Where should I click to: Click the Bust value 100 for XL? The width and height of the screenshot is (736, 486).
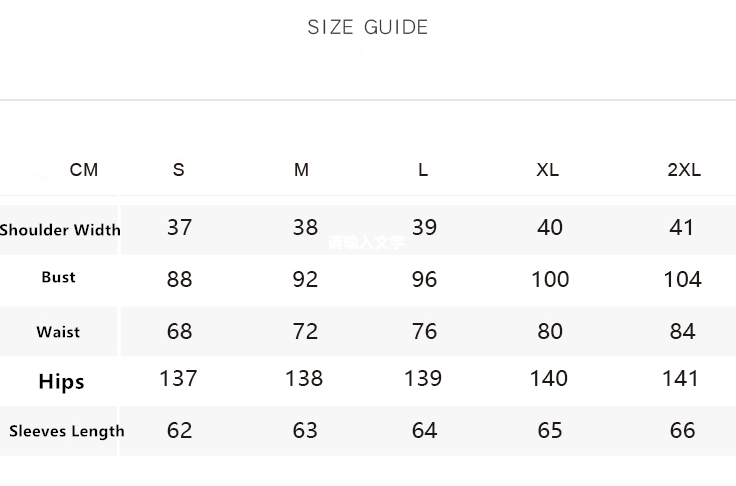550,279
